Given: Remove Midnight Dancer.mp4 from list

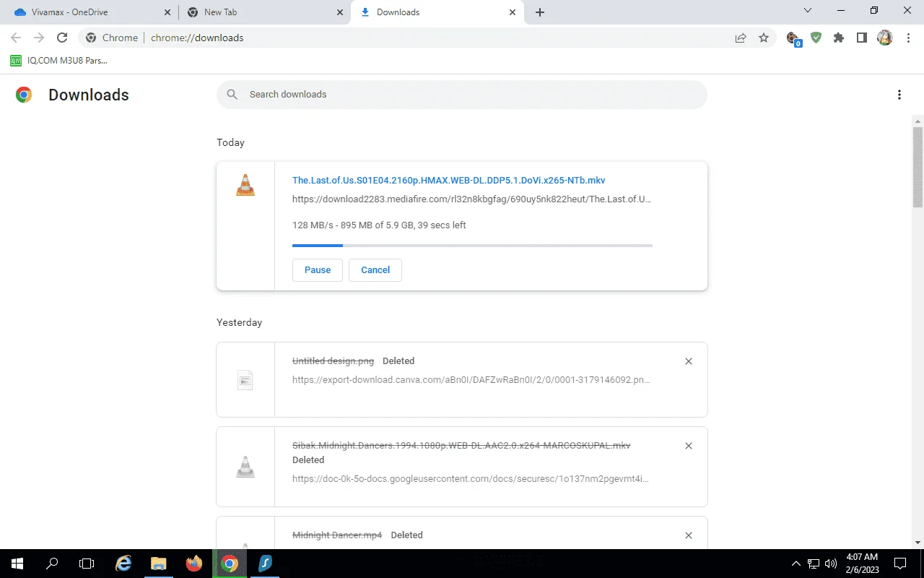Looking at the screenshot, I should click(689, 535).
